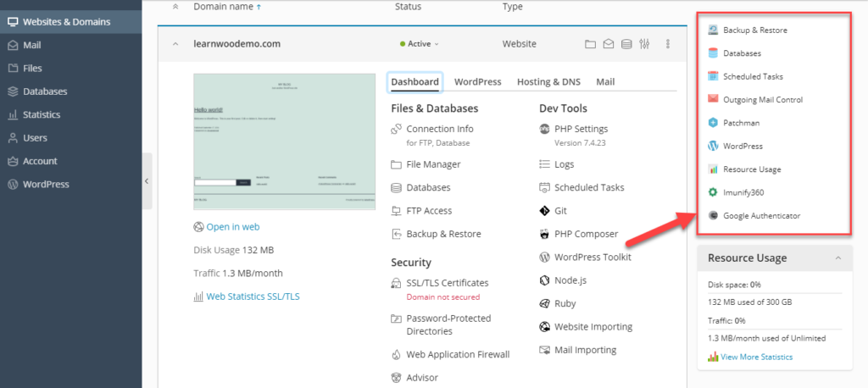The image size is (868, 388).
Task: Open File Manager
Action: pos(433,164)
